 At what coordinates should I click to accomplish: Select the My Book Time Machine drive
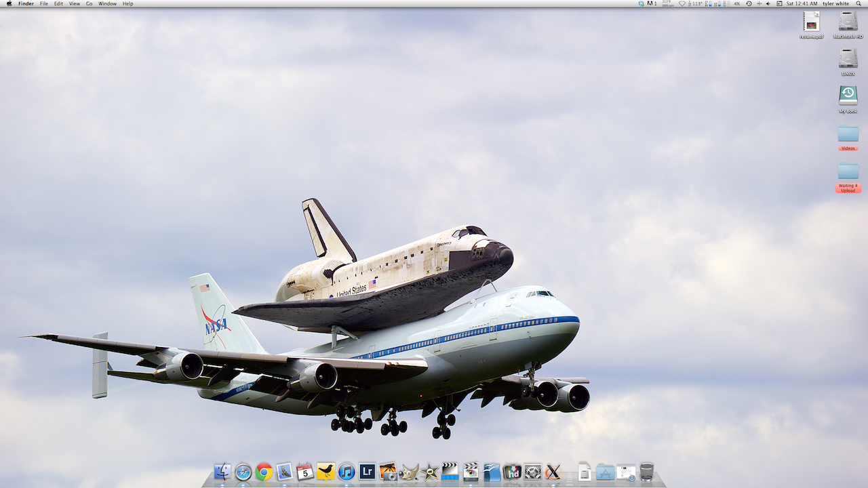pyautogui.click(x=848, y=99)
